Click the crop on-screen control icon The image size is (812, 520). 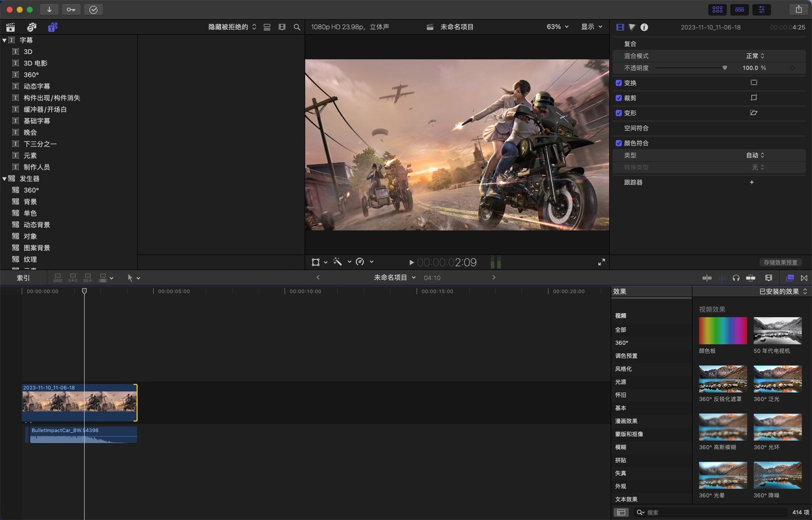click(x=754, y=97)
